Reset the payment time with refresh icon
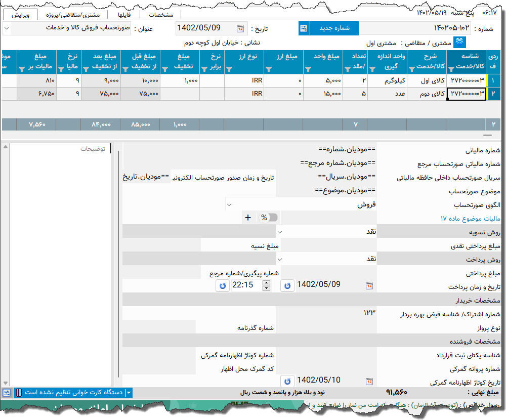This screenshot has width=506, height=420. (x=223, y=285)
